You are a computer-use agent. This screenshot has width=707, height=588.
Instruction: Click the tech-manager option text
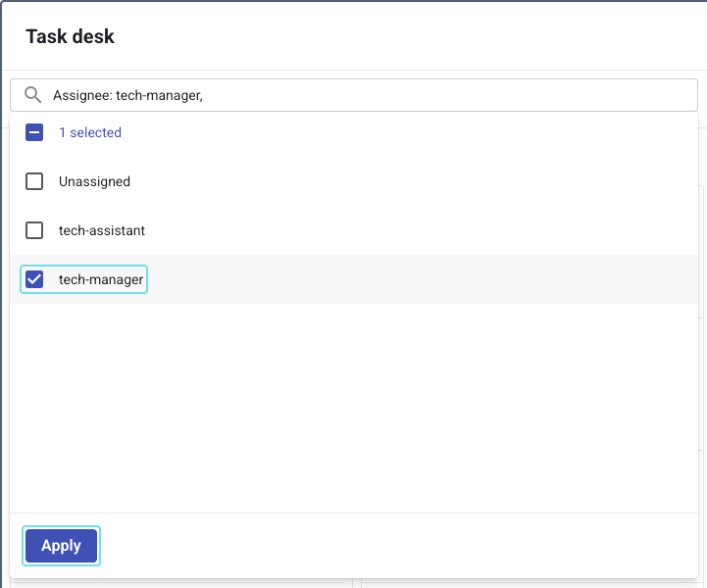101,279
